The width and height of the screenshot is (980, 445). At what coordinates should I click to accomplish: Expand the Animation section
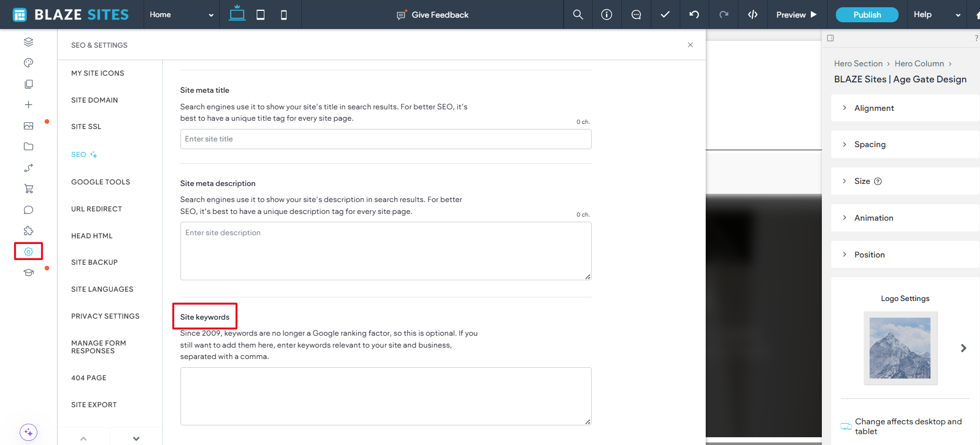click(x=905, y=218)
